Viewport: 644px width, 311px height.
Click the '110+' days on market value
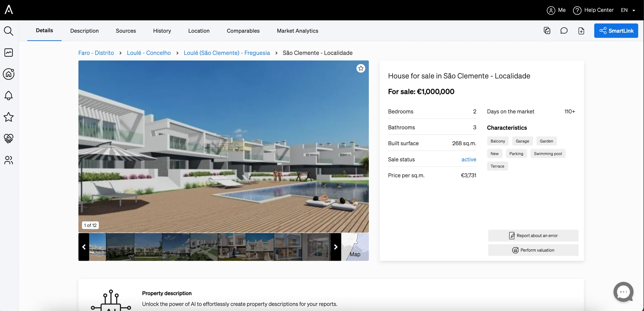(x=570, y=111)
